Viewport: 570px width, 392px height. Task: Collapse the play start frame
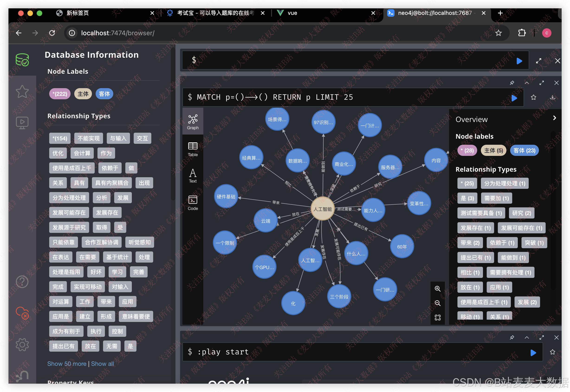click(x=527, y=337)
